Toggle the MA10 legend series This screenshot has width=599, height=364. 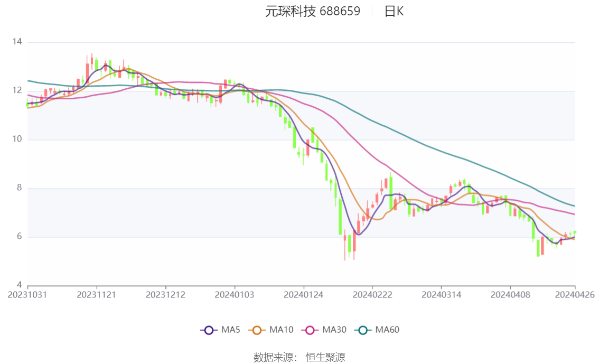[x=271, y=330]
